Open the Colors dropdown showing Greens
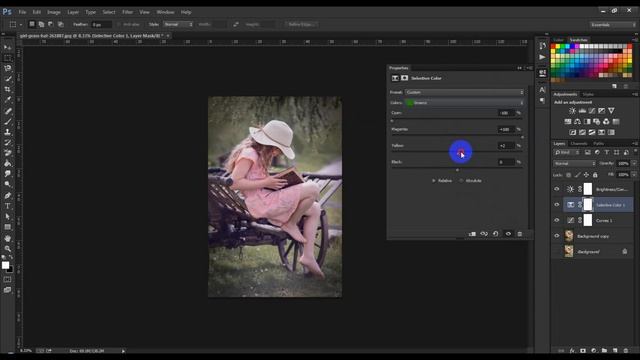This screenshot has width=640, height=360. [464, 103]
